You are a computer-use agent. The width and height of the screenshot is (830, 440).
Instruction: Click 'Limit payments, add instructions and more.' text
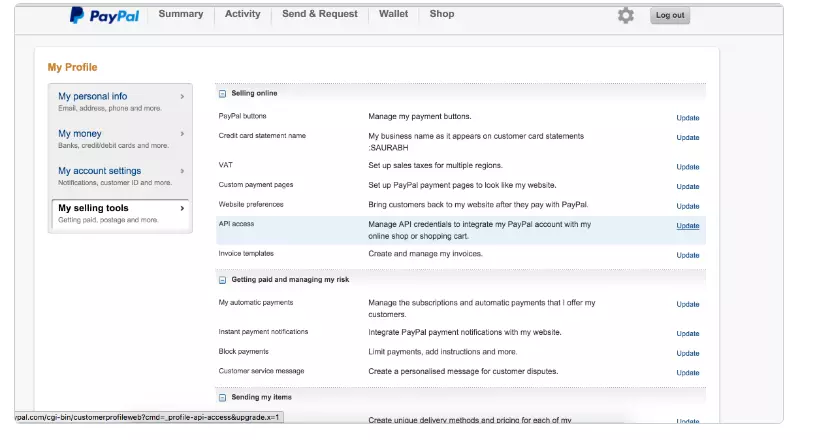443,352
